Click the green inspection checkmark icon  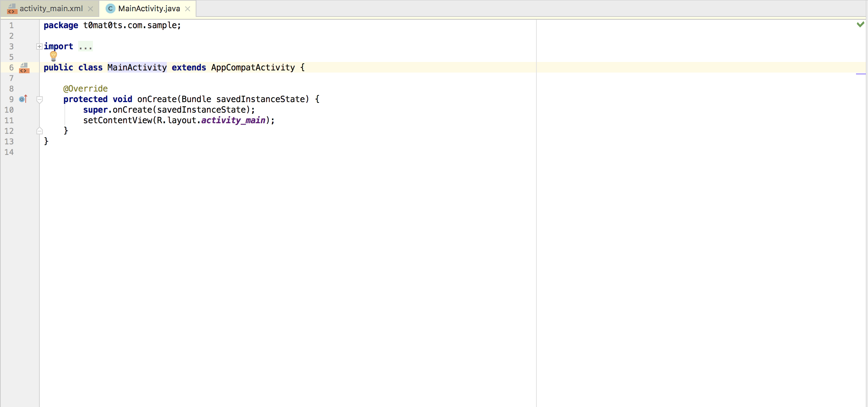pos(860,24)
